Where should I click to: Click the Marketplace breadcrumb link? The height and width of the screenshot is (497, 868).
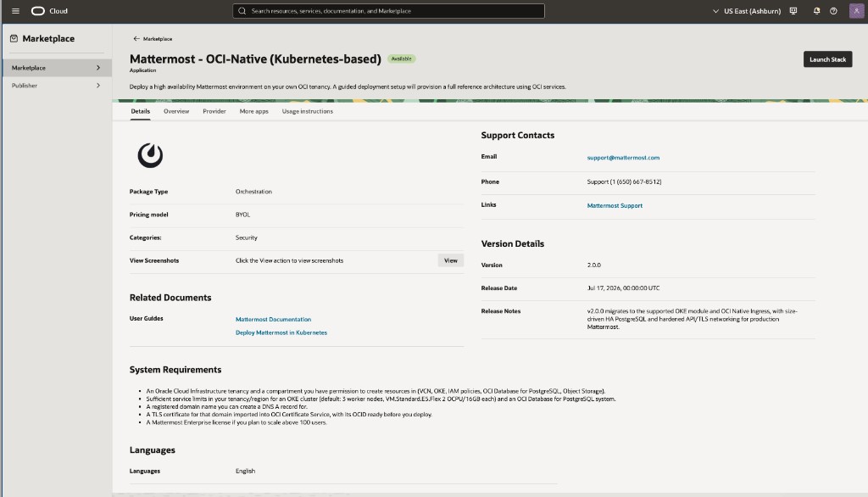point(157,39)
